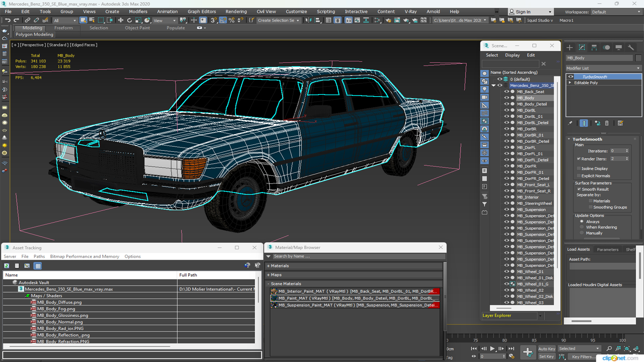This screenshot has height=362, width=644.
Task: Switch to the Freeform ribbon tab
Action: [x=63, y=28]
